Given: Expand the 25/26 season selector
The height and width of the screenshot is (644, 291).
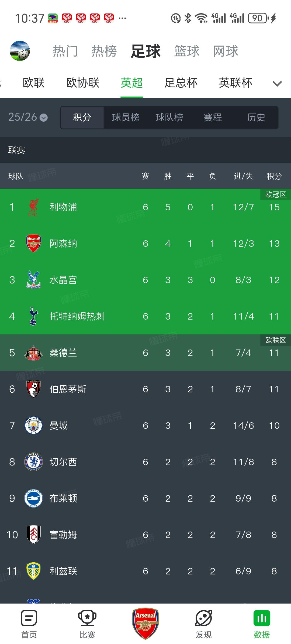Looking at the screenshot, I should tap(28, 117).
